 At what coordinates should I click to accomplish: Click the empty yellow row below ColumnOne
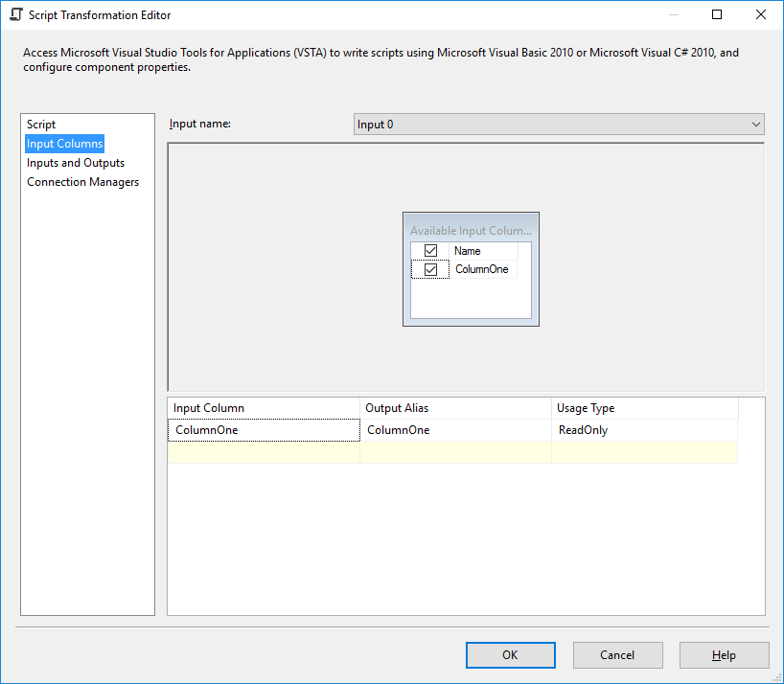pyautogui.click(x=264, y=450)
